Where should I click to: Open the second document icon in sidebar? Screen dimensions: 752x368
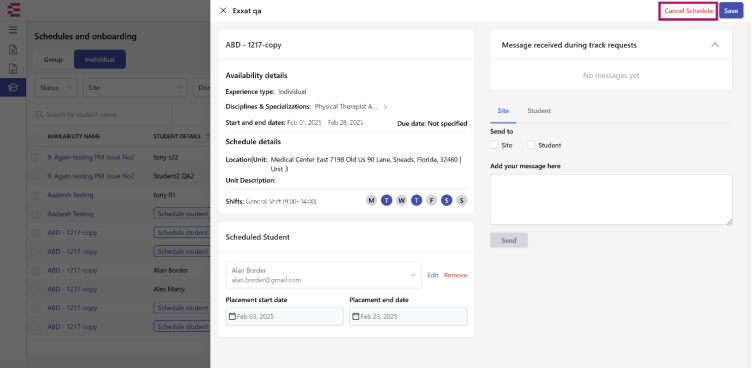click(x=13, y=69)
